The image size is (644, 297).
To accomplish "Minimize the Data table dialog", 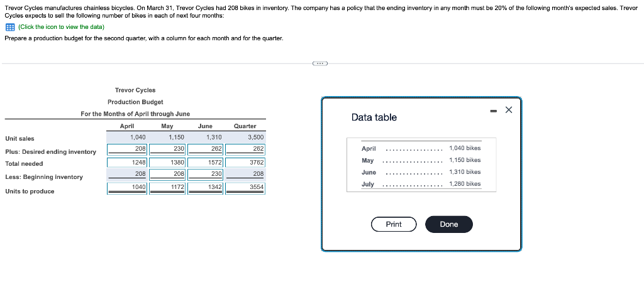I will click(493, 111).
